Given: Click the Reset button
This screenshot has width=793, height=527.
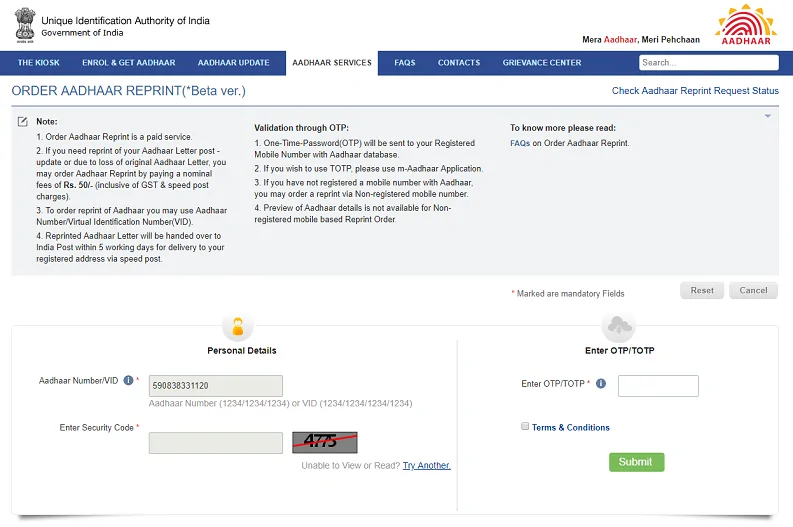Looking at the screenshot, I should coord(702,290).
